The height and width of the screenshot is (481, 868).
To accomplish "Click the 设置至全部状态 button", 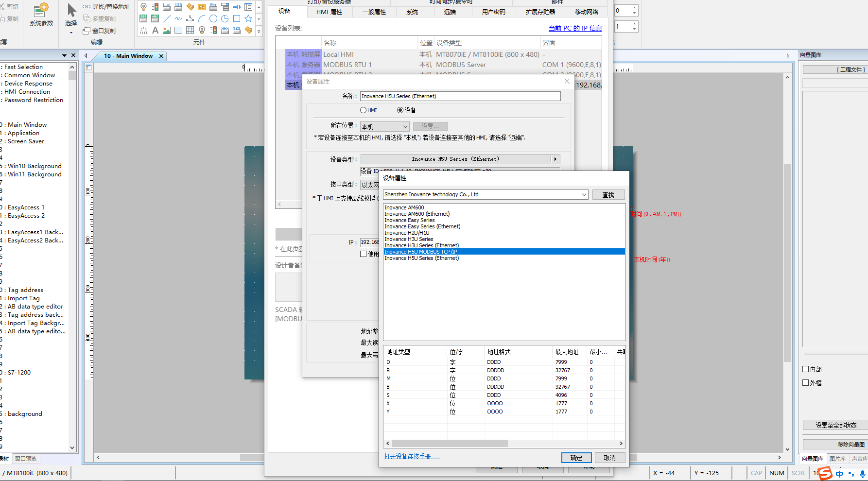I will pyautogui.click(x=836, y=425).
